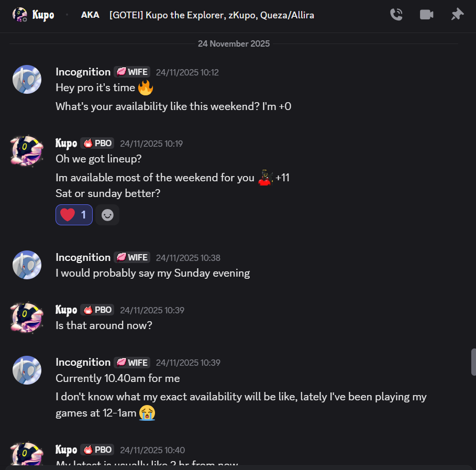
Task: Click Incognition's avatar on the 10:12 message
Action: 27,80
